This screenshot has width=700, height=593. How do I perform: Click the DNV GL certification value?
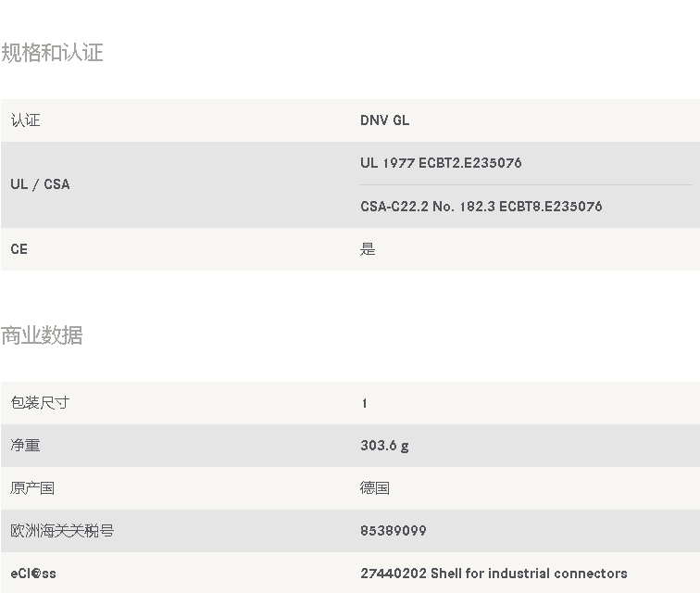(x=384, y=120)
